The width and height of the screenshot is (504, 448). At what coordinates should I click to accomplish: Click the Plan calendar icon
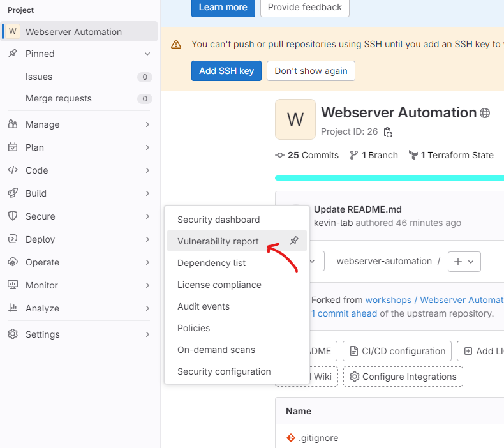(13, 147)
